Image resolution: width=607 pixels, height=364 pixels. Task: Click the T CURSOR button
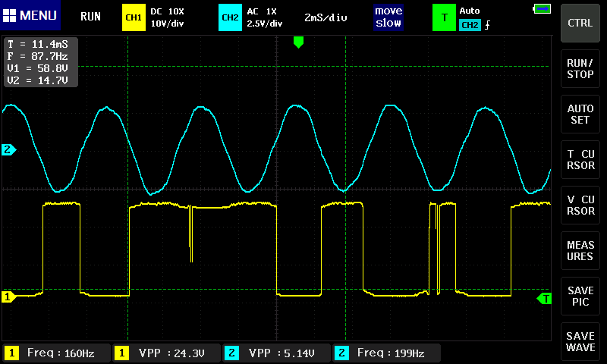580,160
